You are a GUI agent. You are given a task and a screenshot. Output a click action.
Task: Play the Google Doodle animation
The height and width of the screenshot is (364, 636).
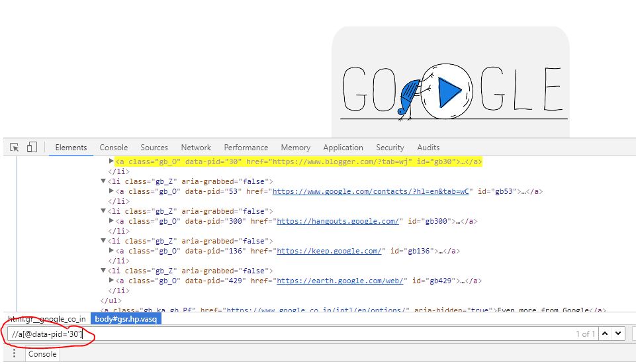pos(449,92)
